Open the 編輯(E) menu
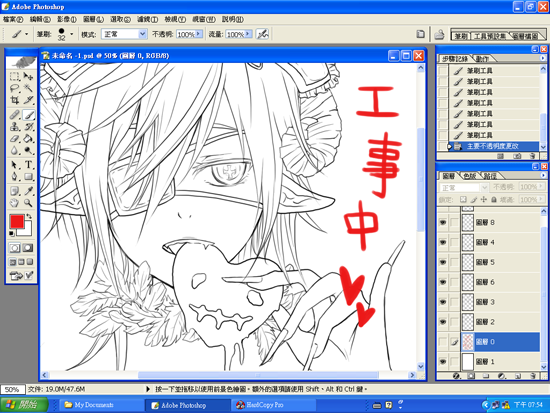Viewport: 550px width, 413px height. [x=40, y=19]
